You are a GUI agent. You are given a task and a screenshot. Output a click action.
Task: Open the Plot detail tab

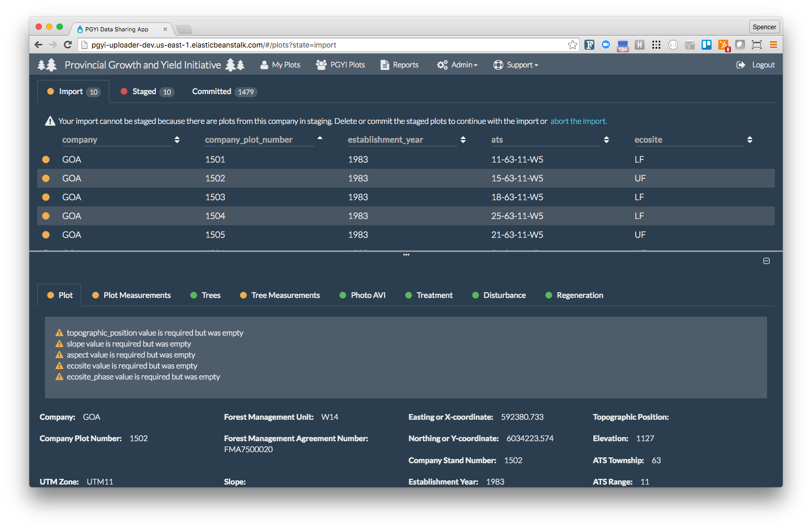[x=59, y=295]
